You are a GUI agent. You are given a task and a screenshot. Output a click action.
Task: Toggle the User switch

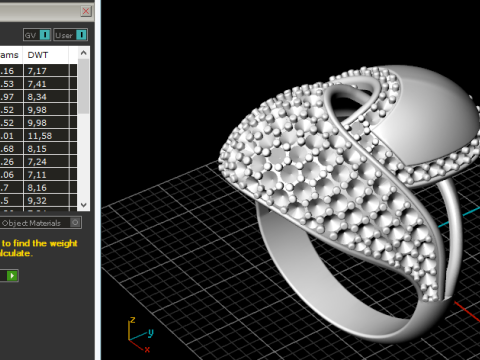71,35
